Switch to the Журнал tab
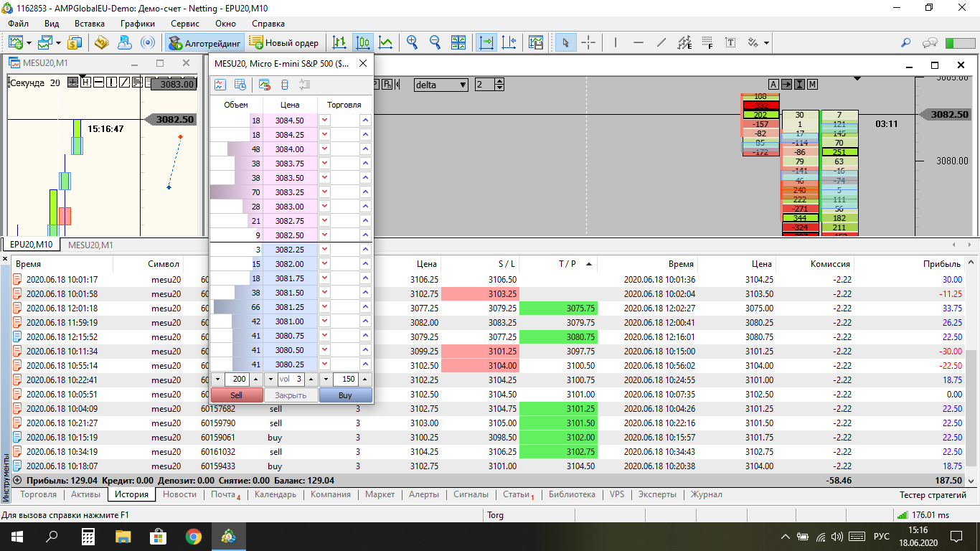This screenshot has height=551, width=980. tap(706, 494)
